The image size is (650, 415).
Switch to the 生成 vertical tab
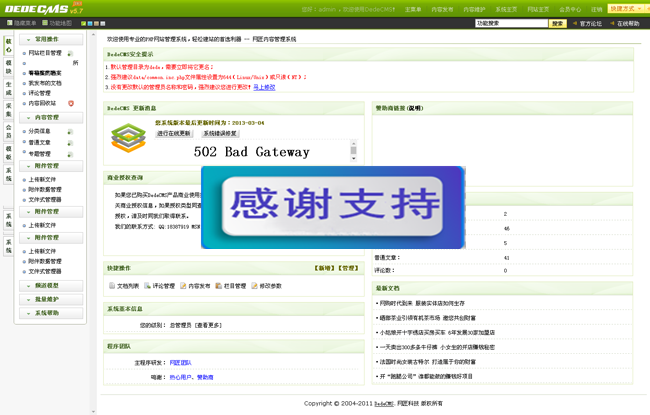[8, 88]
